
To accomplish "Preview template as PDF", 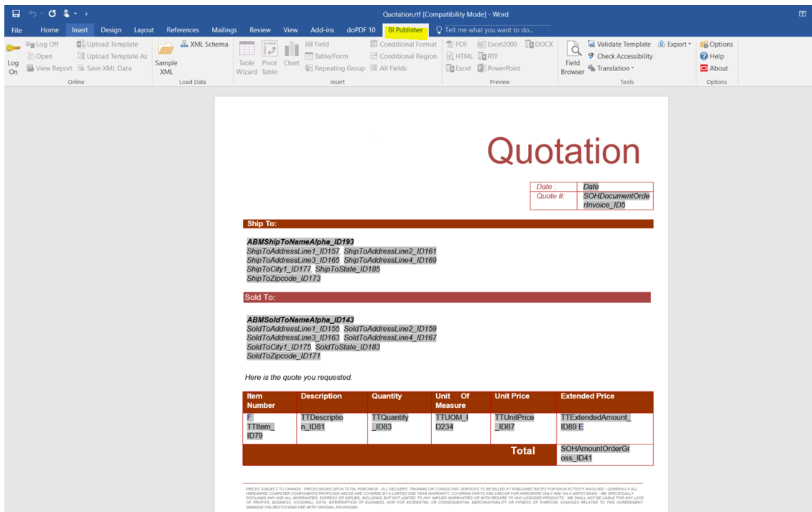I will tap(457, 45).
